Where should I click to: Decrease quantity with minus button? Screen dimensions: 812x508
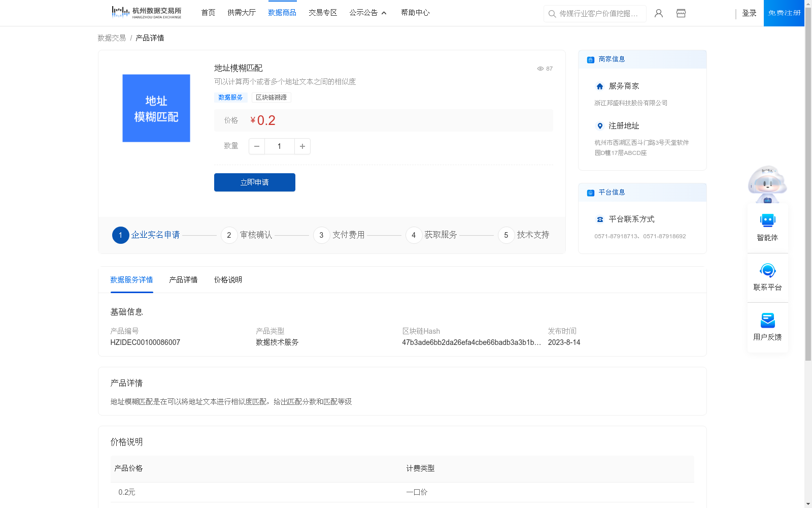tap(257, 146)
